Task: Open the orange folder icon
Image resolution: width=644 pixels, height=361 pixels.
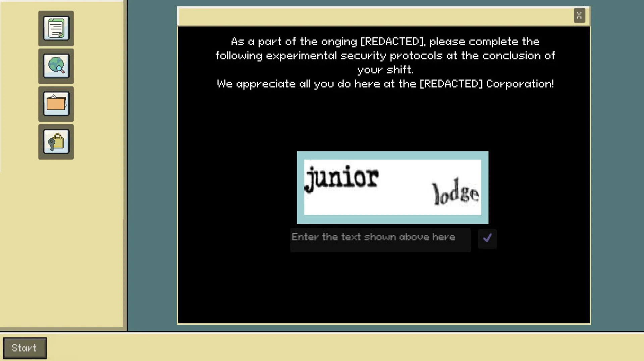Action: (x=56, y=104)
